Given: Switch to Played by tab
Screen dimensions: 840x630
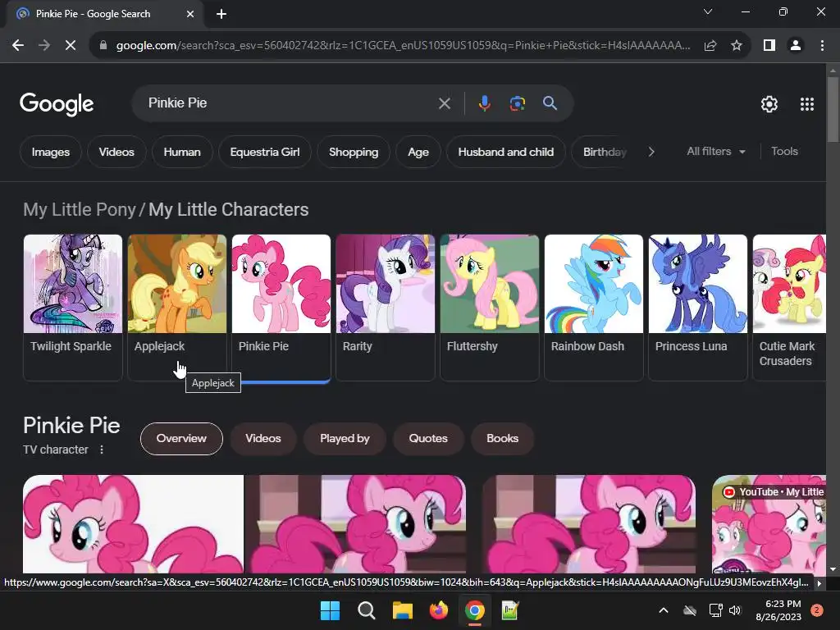Looking at the screenshot, I should 345,439.
